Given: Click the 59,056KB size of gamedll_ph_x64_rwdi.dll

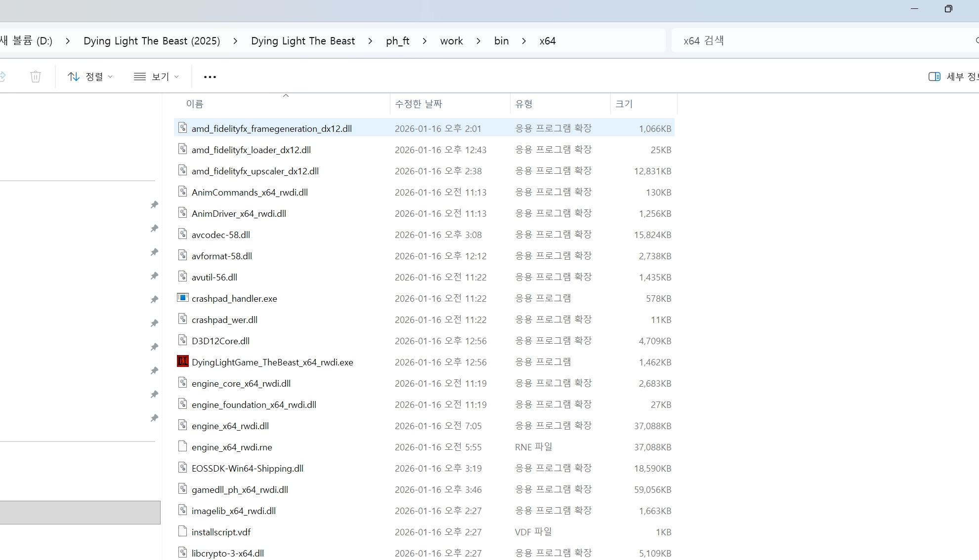Looking at the screenshot, I should (x=652, y=490).
